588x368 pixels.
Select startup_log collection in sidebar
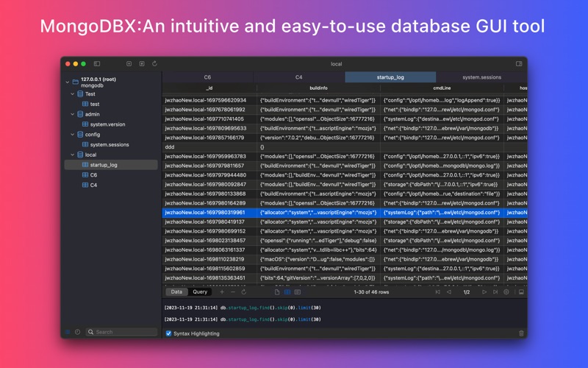pos(111,165)
